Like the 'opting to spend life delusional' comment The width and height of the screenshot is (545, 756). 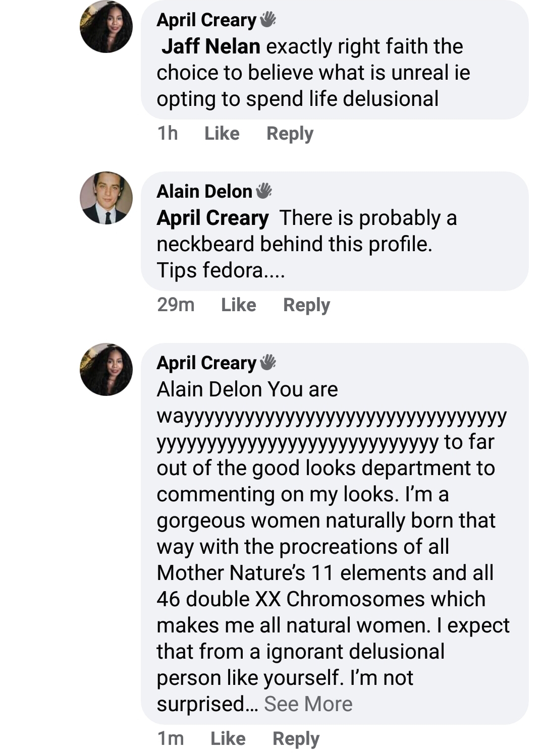tap(222, 133)
